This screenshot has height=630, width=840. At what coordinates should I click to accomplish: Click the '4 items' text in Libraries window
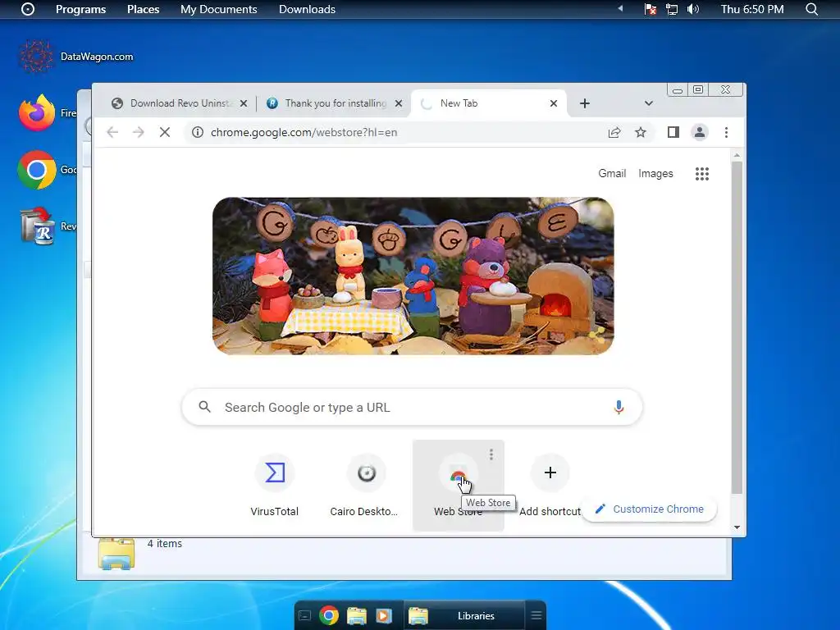pyautogui.click(x=165, y=543)
